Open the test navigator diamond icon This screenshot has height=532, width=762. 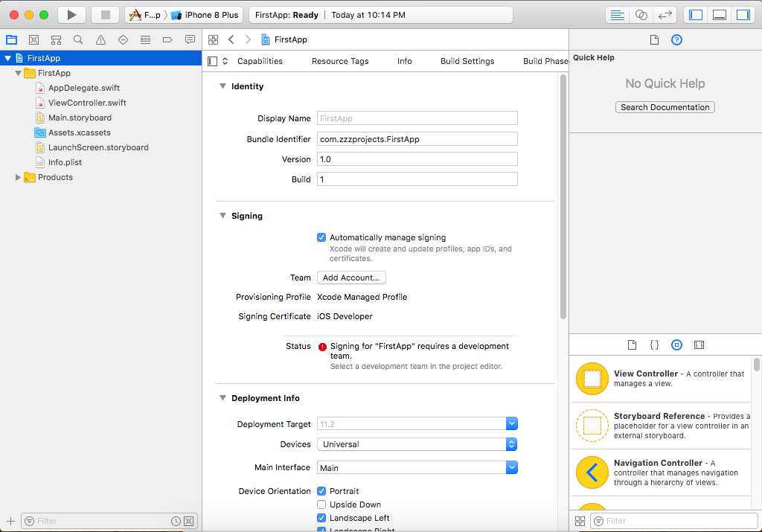tap(123, 40)
